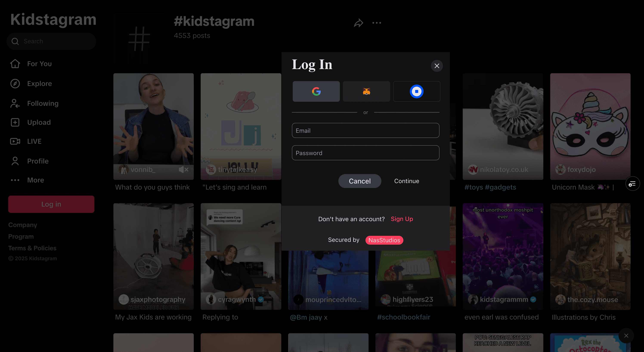Expand the Terms & Policies footer section
Viewport: 644px width, 352px height.
32,248
